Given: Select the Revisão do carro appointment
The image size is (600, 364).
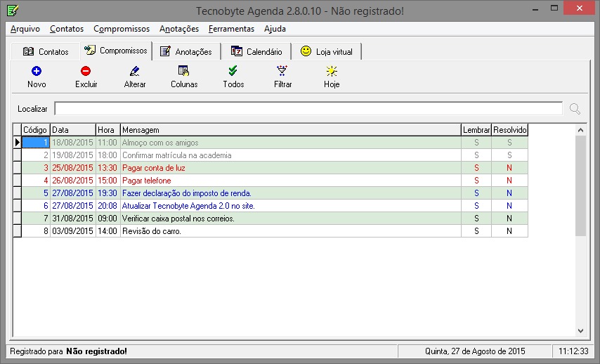Looking at the screenshot, I should click(152, 231).
